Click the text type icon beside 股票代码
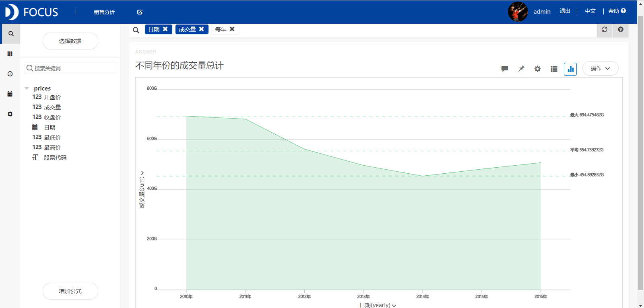 35,157
